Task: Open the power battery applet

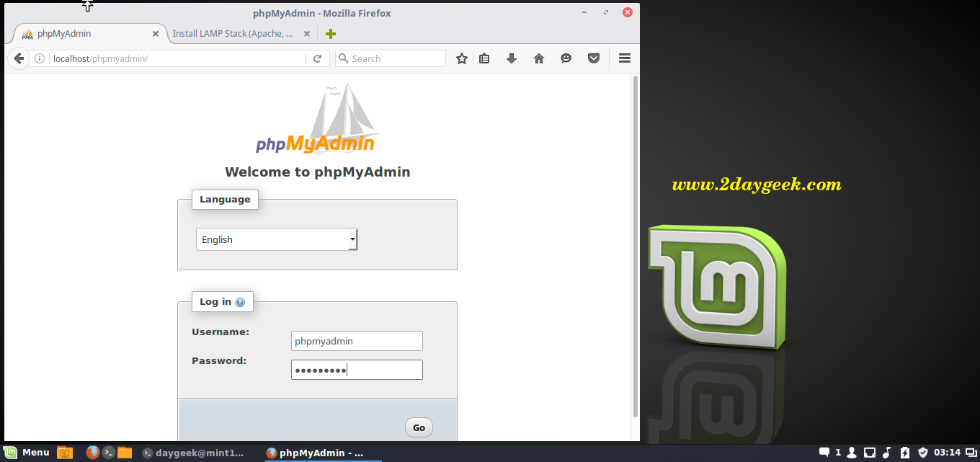Action: [905, 453]
